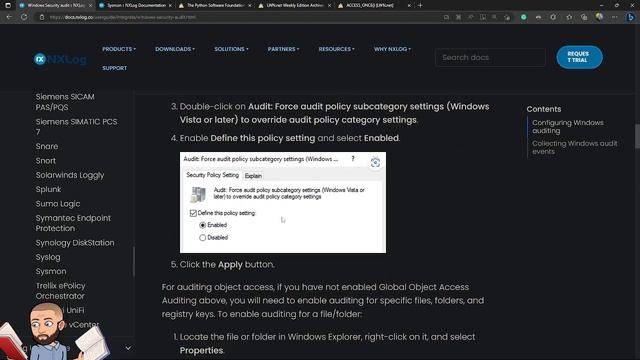This screenshot has height=360, width=640.
Task: Close the ACCESS_ONCE() LWN.net tab
Action: [409, 6]
